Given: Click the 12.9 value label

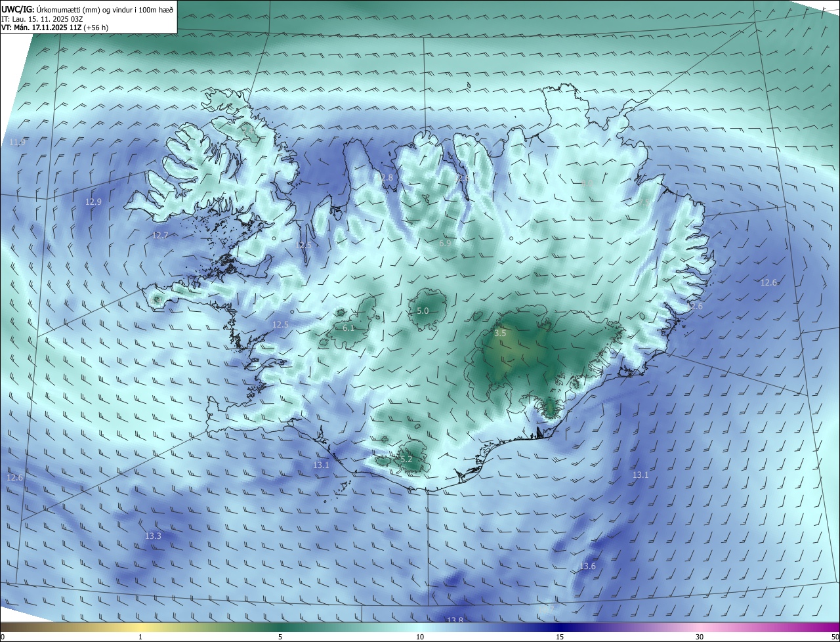Looking at the screenshot, I should point(93,202).
